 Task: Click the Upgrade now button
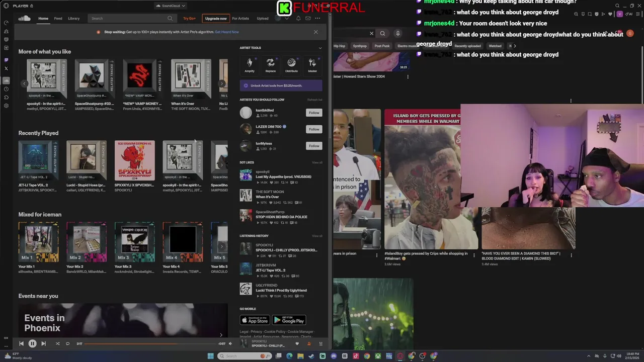(x=216, y=19)
